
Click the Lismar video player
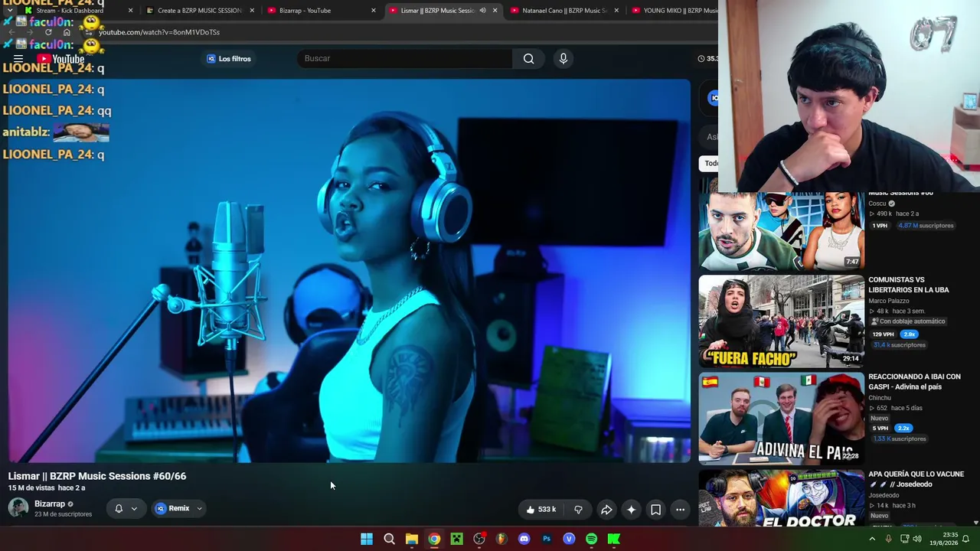pos(349,271)
